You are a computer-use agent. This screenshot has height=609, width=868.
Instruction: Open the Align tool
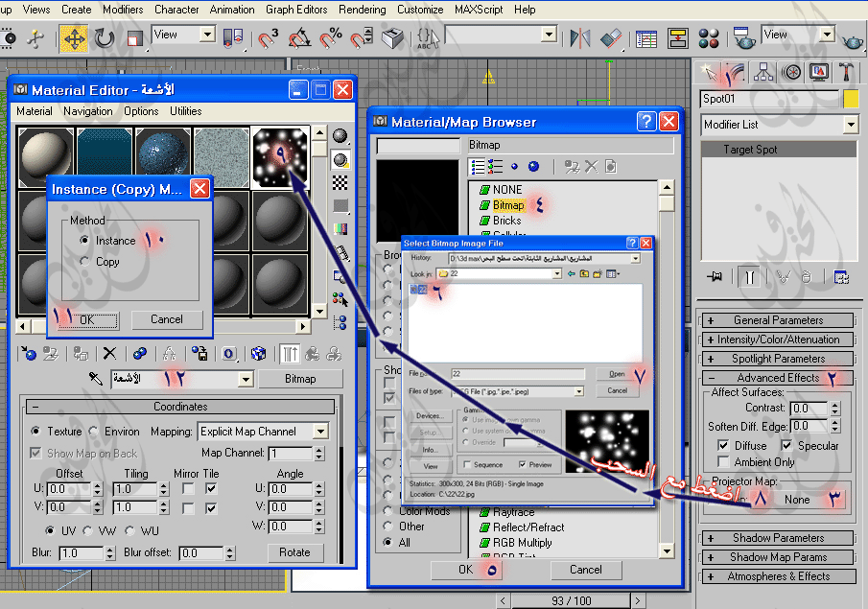click(611, 38)
